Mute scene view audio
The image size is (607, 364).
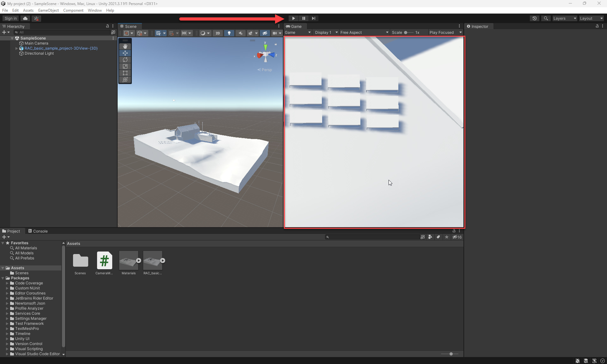pyautogui.click(x=240, y=33)
